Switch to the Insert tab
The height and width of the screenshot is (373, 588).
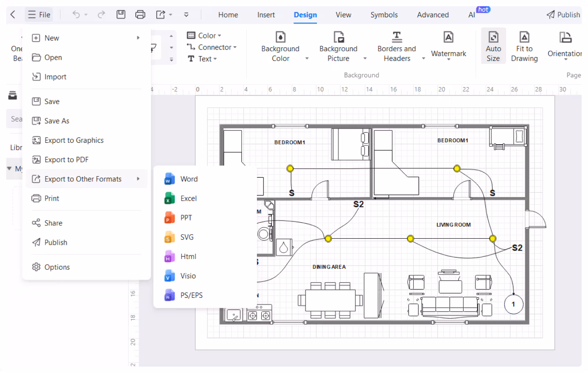[266, 15]
